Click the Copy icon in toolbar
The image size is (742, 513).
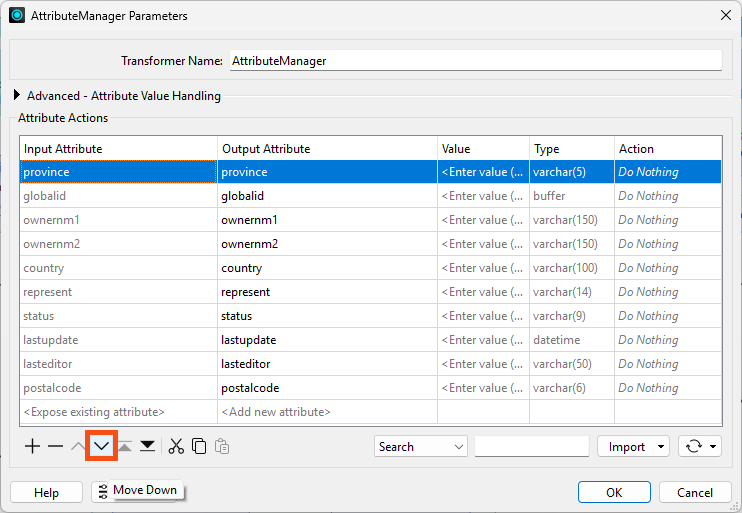199,446
